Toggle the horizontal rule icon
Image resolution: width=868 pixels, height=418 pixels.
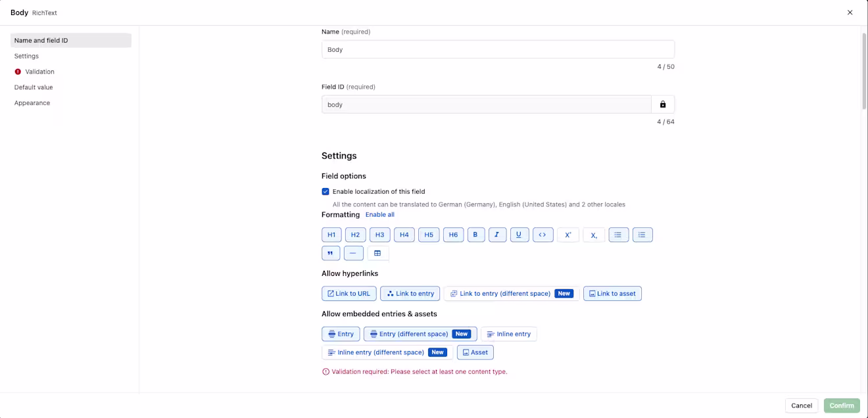pyautogui.click(x=353, y=253)
